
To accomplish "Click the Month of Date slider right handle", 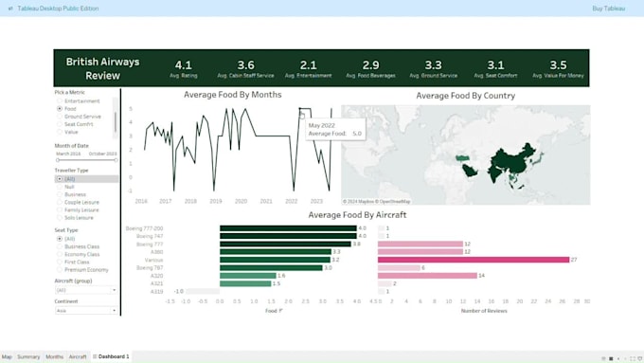I will pos(116,160).
